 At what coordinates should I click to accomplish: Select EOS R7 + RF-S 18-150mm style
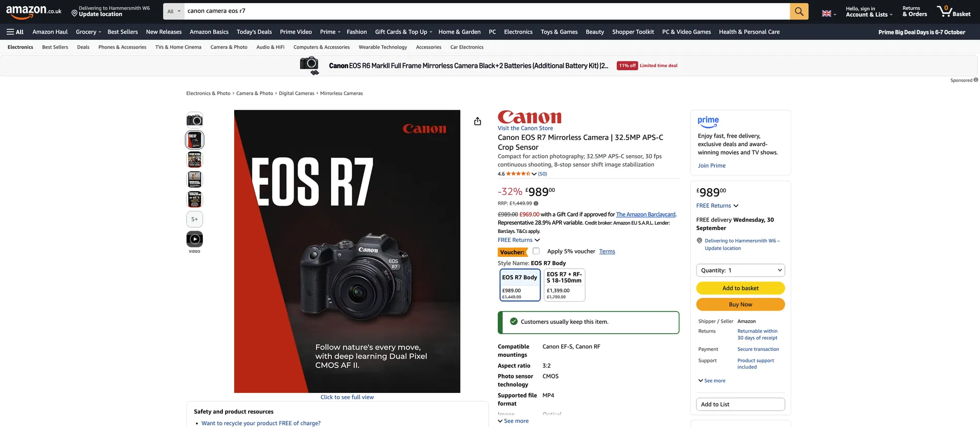564,285
